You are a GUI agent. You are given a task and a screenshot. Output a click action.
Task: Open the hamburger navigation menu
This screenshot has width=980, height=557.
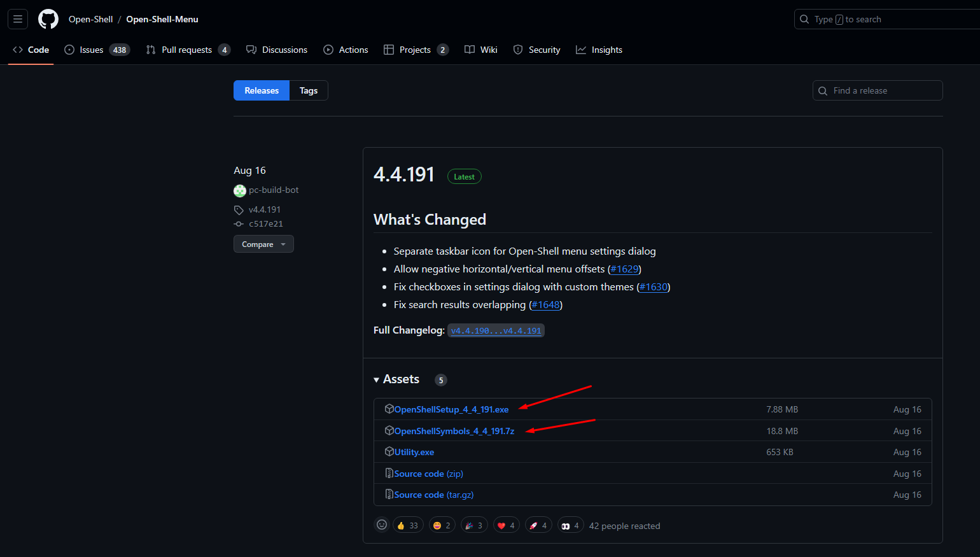18,19
